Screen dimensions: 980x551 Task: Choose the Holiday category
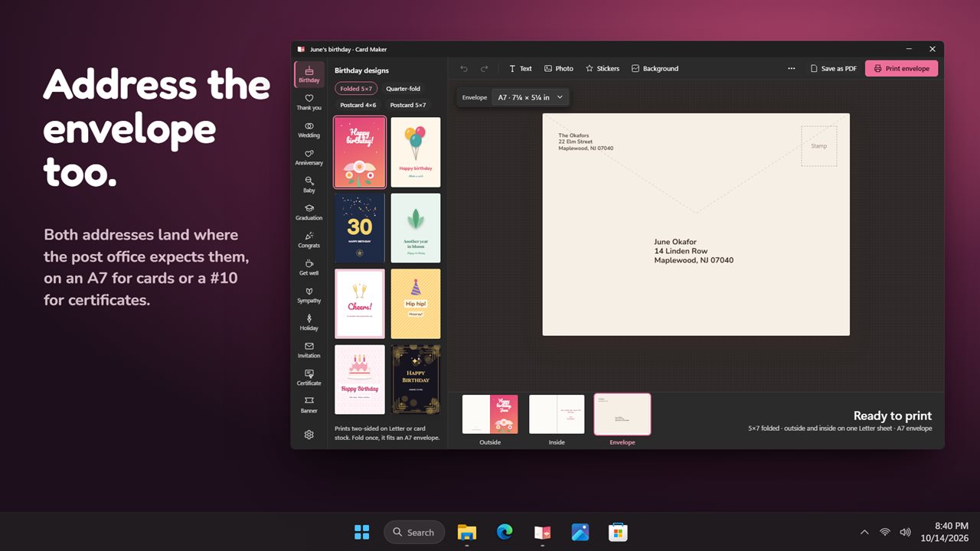(x=309, y=322)
